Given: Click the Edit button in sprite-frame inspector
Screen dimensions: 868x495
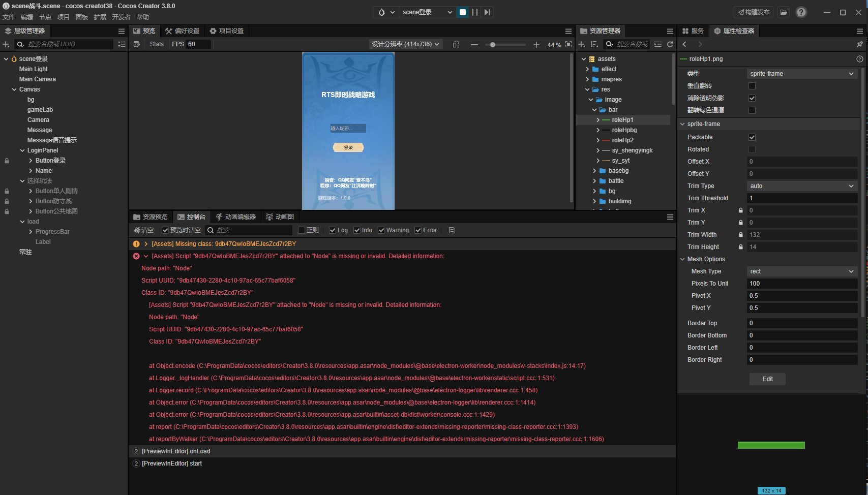Looking at the screenshot, I should (767, 379).
